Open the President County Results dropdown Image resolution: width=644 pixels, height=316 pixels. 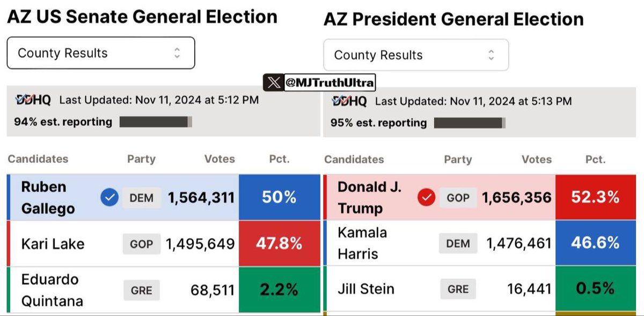pyautogui.click(x=415, y=55)
